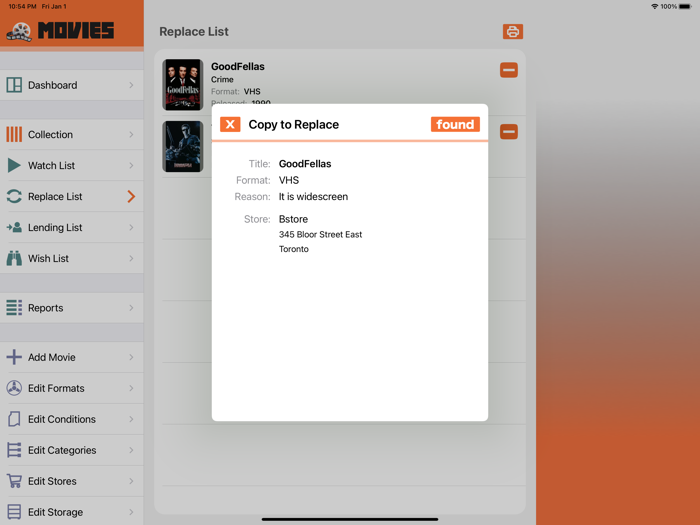Click the chevron on the Wish List row

pos(131,258)
